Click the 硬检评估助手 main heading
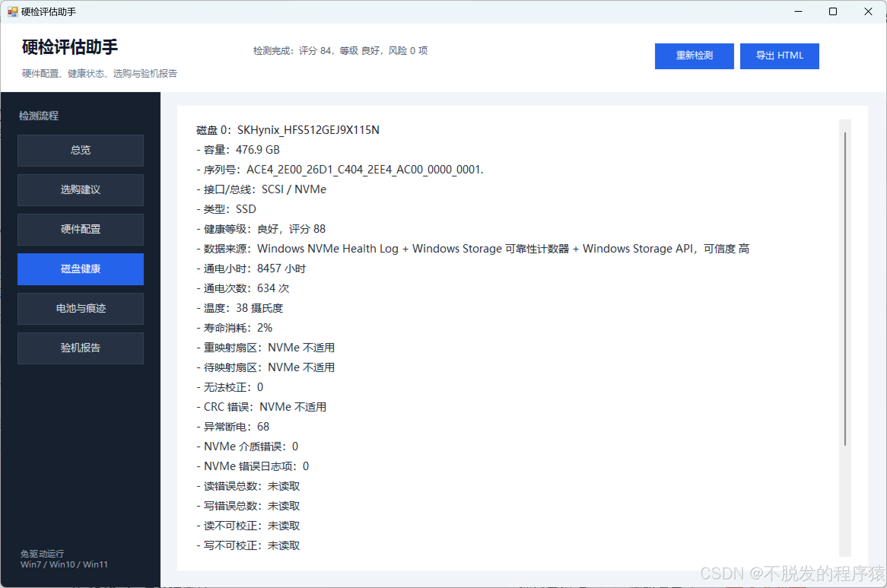 pyautogui.click(x=70, y=47)
